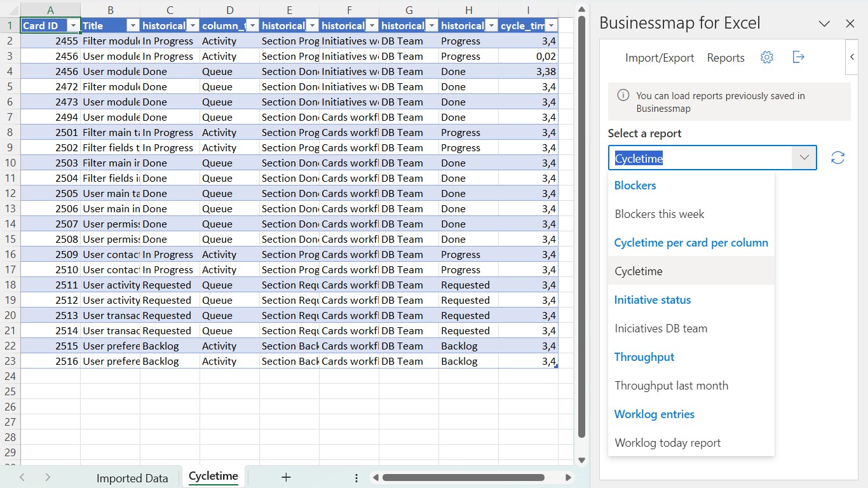Click vertical scrollbar up arrow
Screen dimensions: 868x488
(x=581, y=9)
